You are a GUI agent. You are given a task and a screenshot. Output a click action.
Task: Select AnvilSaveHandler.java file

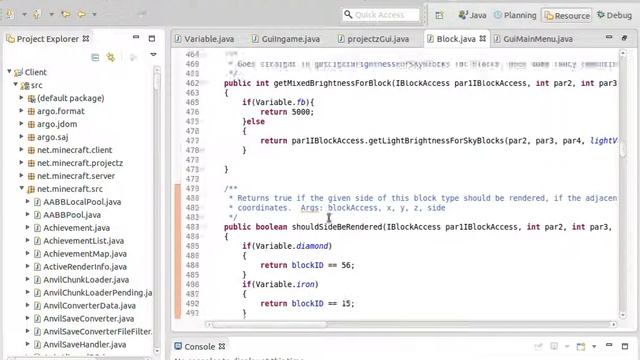pyautogui.click(x=84, y=345)
